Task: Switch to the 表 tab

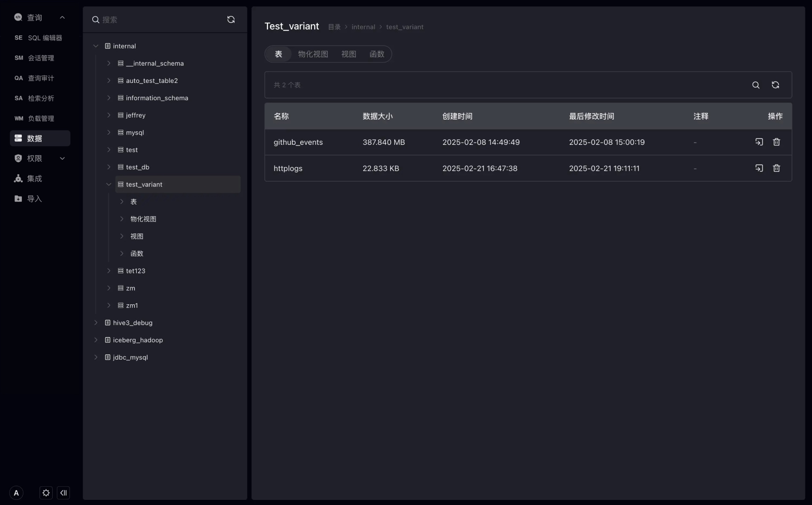Action: pyautogui.click(x=278, y=54)
